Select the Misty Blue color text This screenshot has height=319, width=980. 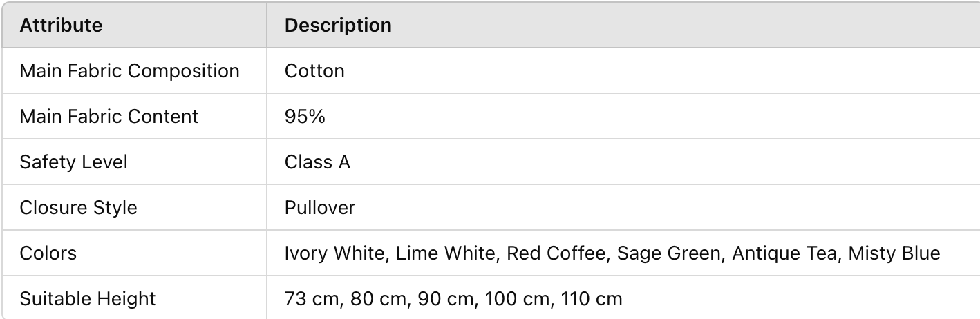coord(894,253)
